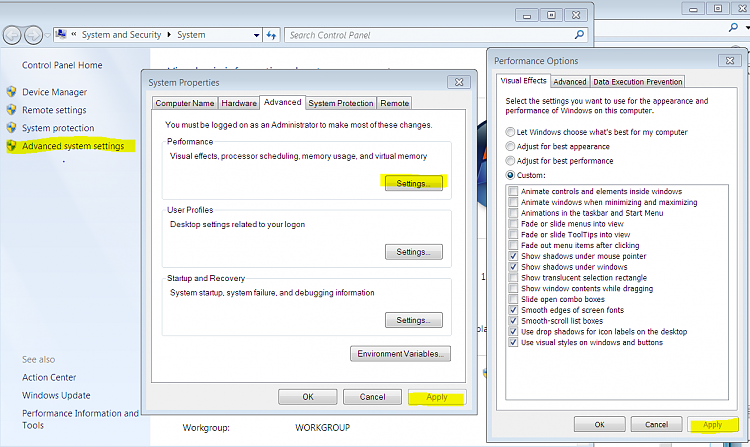
Task: Click OK in Performance Options
Action: tap(600, 424)
